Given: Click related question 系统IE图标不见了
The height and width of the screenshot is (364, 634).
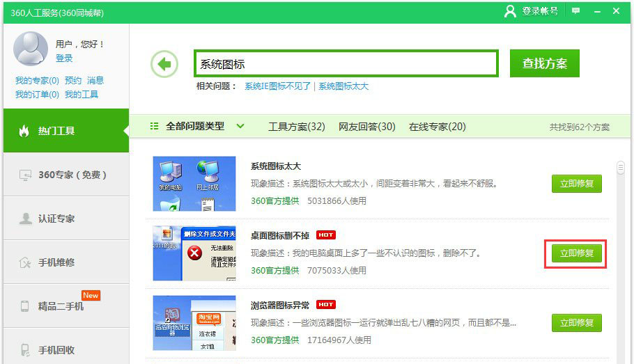Looking at the screenshot, I should (277, 86).
